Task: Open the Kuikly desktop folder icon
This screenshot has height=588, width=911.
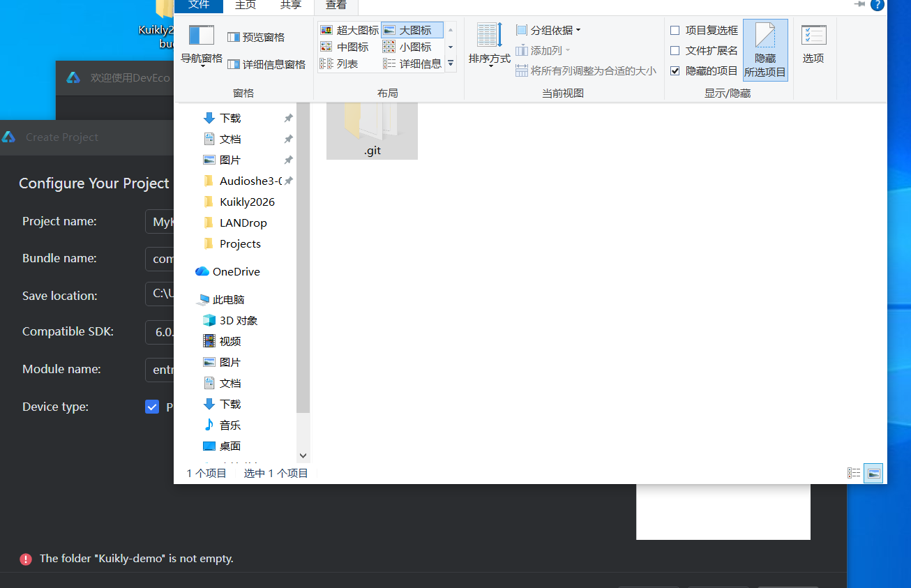Action: click(164, 24)
